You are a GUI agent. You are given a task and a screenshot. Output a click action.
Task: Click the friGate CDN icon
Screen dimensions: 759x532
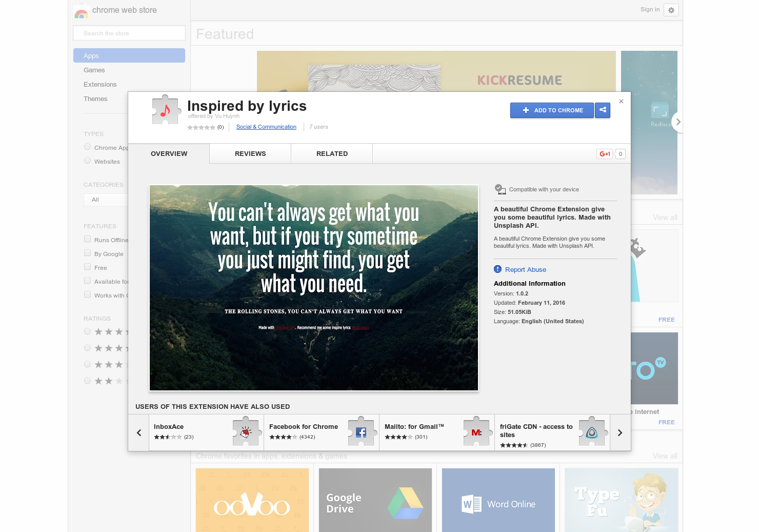(x=592, y=432)
